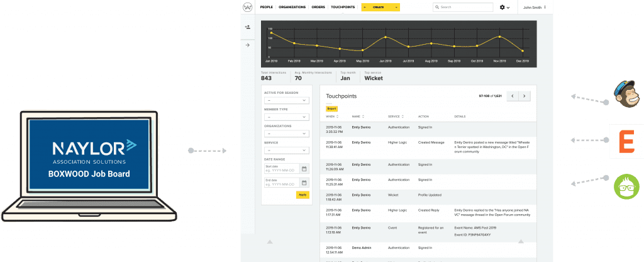Viewport: 644px width, 262px height.
Task: Click the Naylor Boxwood Job Board laptop
Action: point(89,166)
